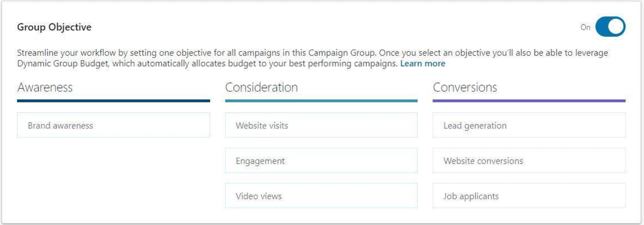Click the Awareness category header

click(x=46, y=86)
